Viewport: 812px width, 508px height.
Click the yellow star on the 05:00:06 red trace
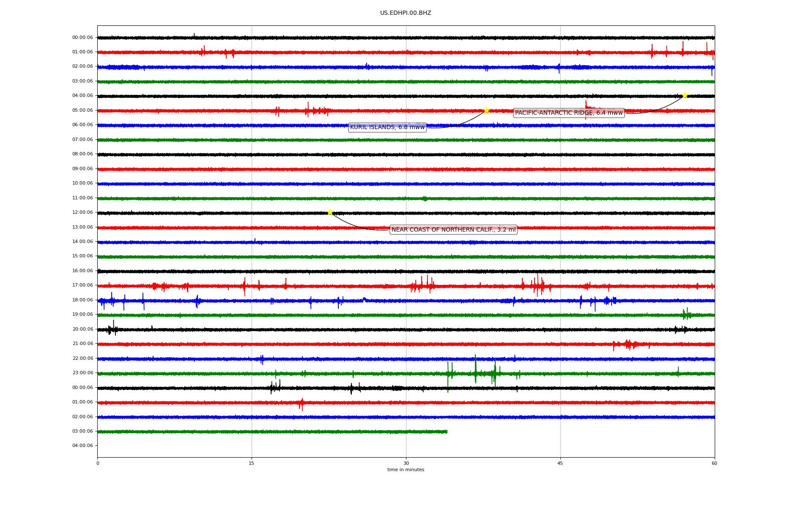point(486,110)
